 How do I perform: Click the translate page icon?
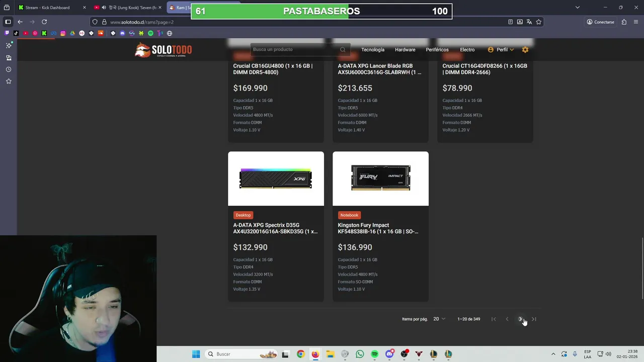click(529, 22)
